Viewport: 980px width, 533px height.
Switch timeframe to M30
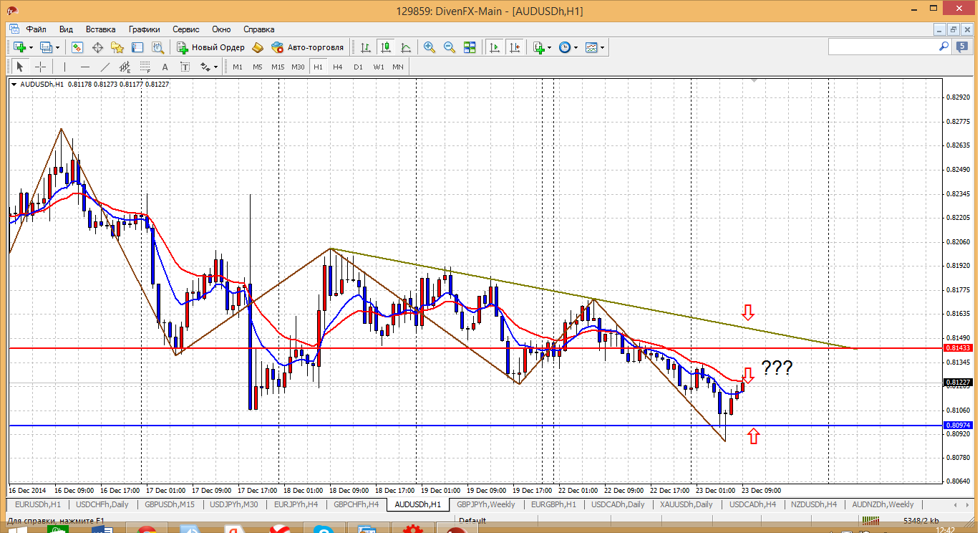pos(298,67)
